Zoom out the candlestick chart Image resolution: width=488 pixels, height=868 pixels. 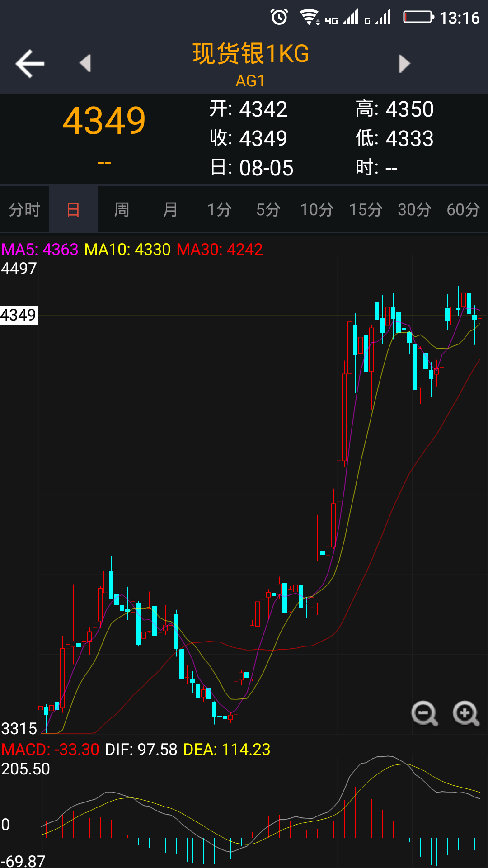[x=424, y=714]
